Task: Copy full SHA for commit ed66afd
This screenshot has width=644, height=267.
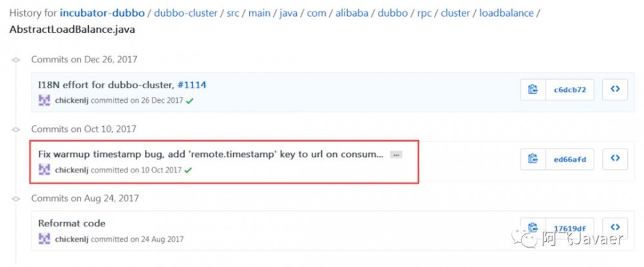Action: tap(533, 159)
